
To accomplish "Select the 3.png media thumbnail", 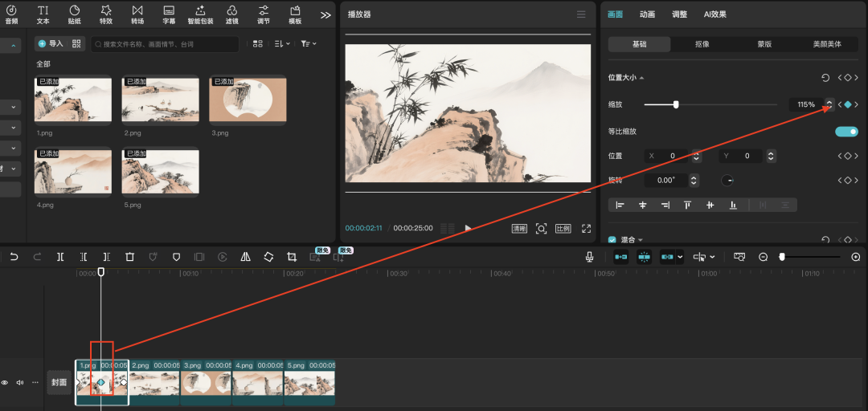I will [248, 99].
